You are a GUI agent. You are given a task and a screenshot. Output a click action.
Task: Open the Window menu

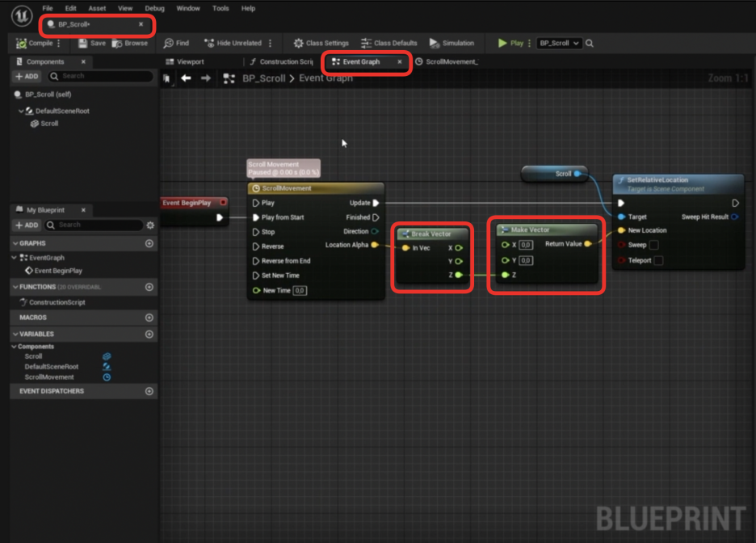click(x=188, y=8)
